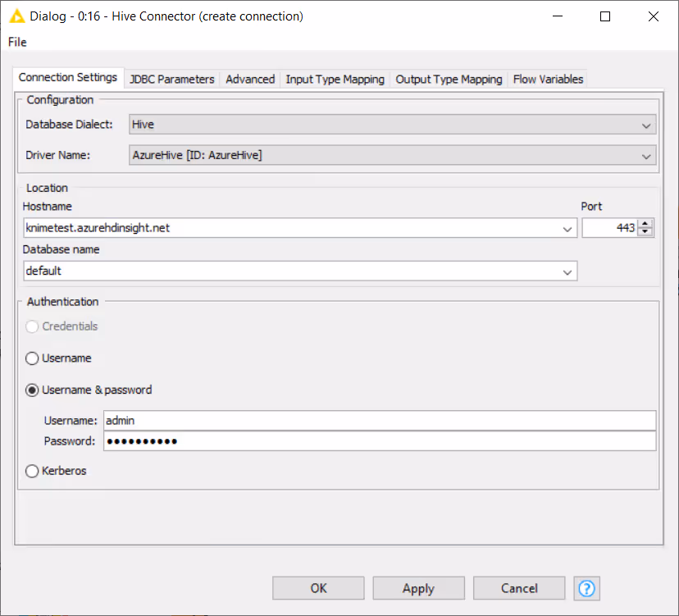The height and width of the screenshot is (616, 679).
Task: Increase the port number with up arrow
Action: (645, 224)
